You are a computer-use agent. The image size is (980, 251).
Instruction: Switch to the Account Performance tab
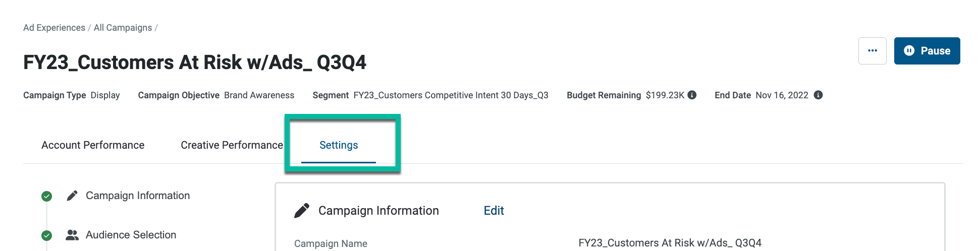tap(93, 145)
